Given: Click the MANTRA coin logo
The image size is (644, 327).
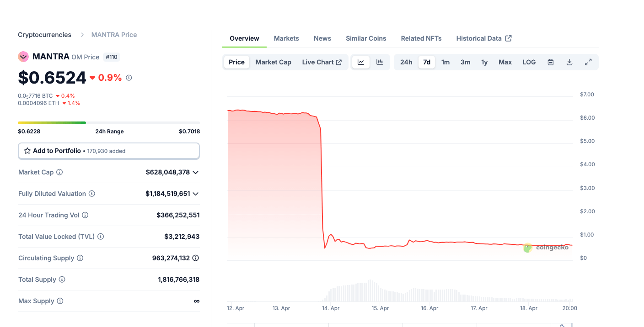Looking at the screenshot, I should pos(23,57).
